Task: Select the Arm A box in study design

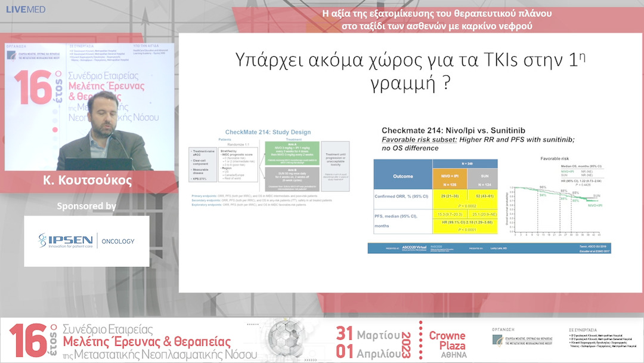Action: tap(292, 154)
